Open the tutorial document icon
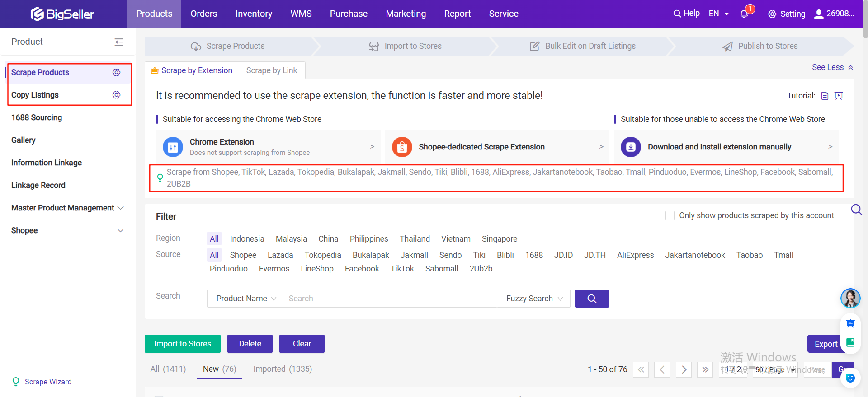This screenshot has width=868, height=397. pos(825,96)
